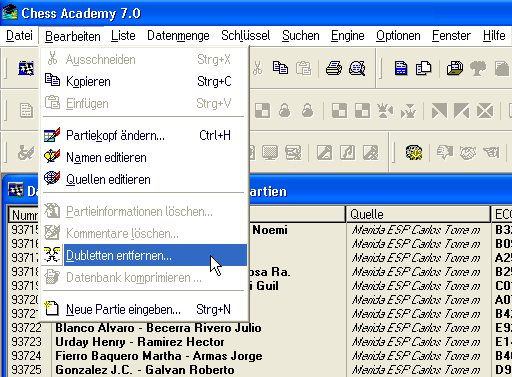
Task: Open the Suchen menu
Action: tap(301, 36)
